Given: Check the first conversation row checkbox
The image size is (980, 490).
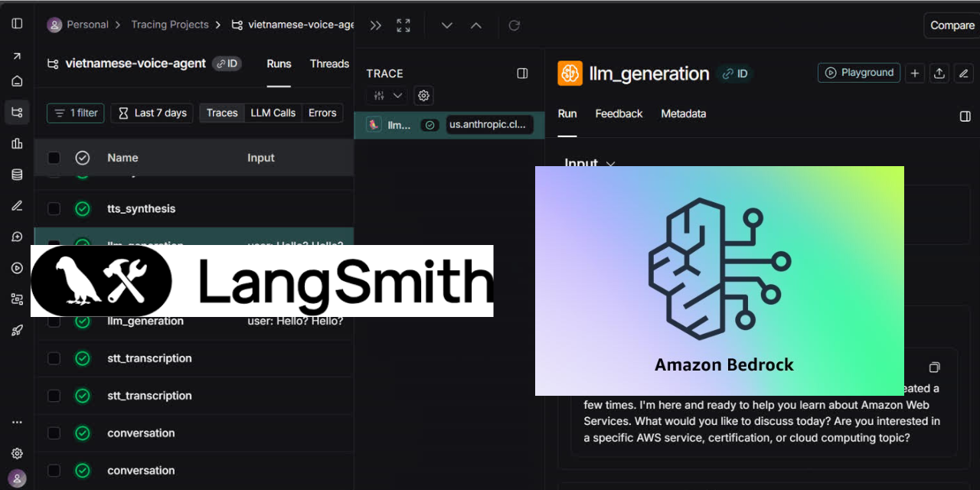Looking at the screenshot, I should point(54,433).
